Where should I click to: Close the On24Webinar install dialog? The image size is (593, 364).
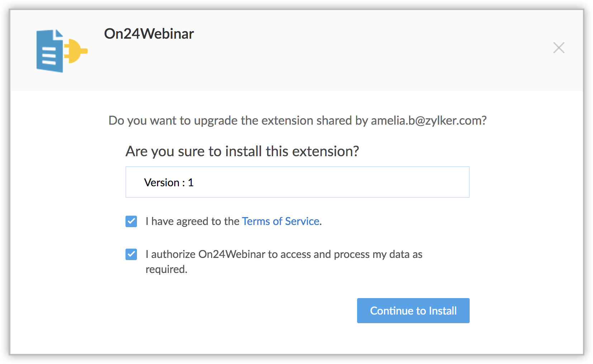(x=559, y=48)
